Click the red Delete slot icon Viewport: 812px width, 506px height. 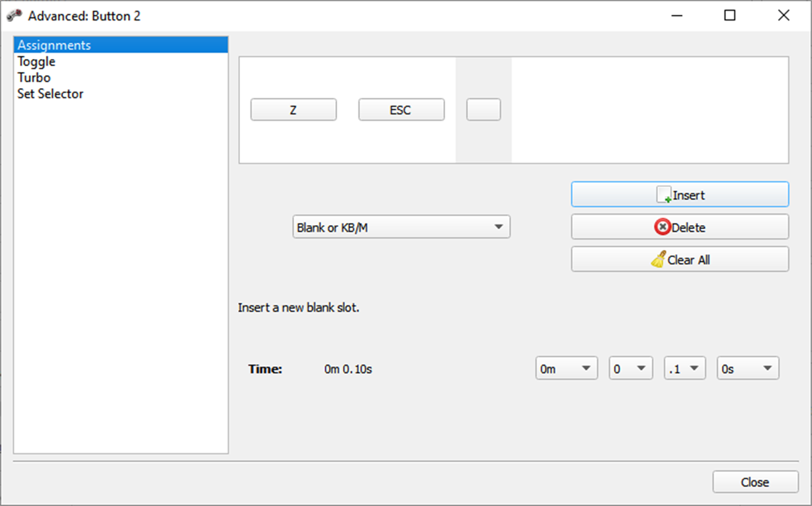click(663, 227)
